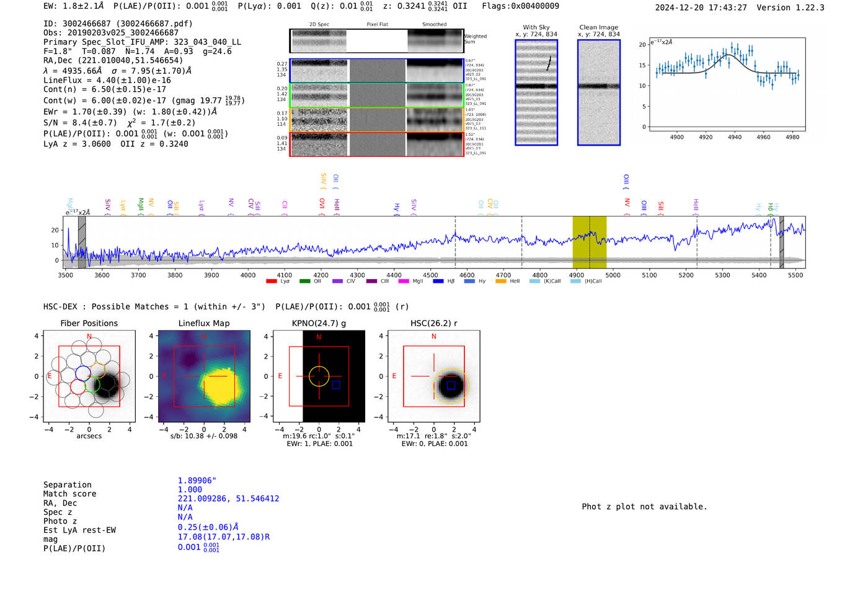This screenshot has height=591, width=868.
Task: Click the blue square marker in KPNO g image
Action: click(336, 384)
